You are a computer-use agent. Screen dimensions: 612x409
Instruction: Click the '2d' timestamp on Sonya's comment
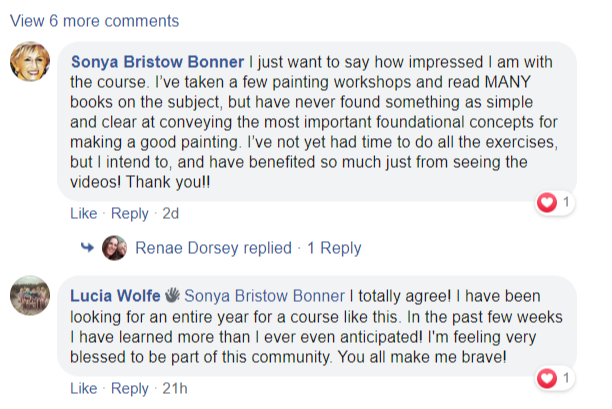pyautogui.click(x=170, y=214)
